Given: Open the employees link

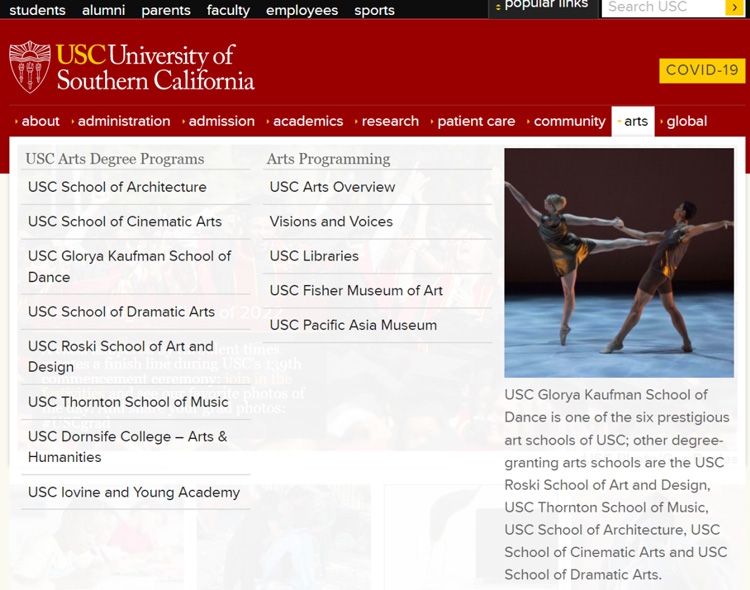Looking at the screenshot, I should pos(302,10).
